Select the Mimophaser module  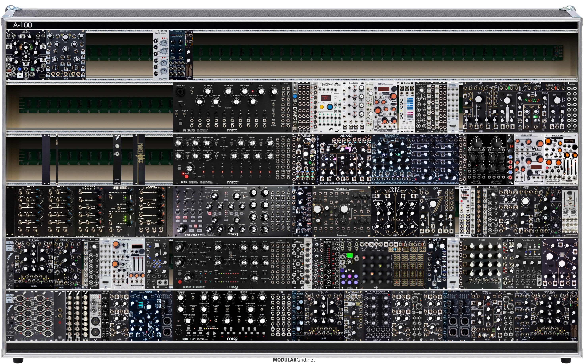(342, 211)
